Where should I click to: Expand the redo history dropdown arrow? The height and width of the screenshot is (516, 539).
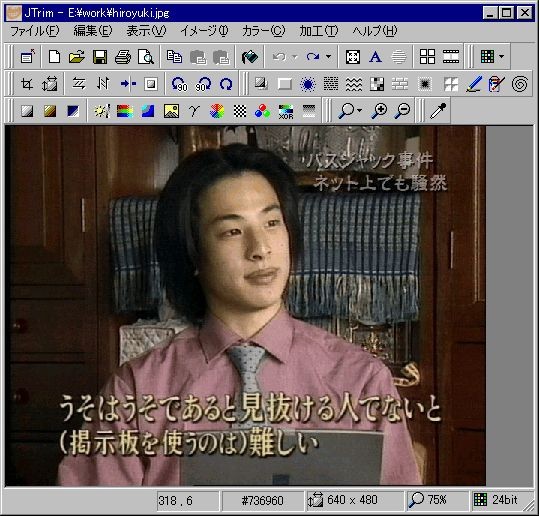pos(329,56)
